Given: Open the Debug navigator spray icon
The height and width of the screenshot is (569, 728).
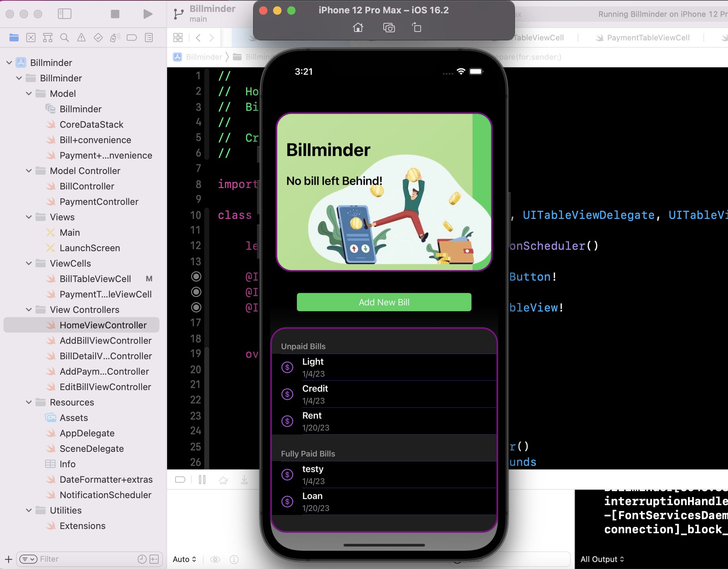Looking at the screenshot, I should (x=115, y=38).
